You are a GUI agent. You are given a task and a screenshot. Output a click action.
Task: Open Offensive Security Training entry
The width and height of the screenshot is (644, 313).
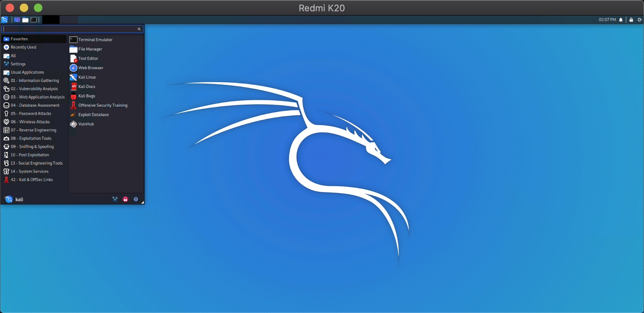click(106, 105)
